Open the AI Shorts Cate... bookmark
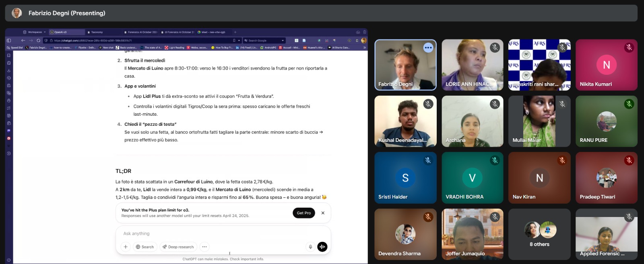The image size is (644, 264). 339,47
